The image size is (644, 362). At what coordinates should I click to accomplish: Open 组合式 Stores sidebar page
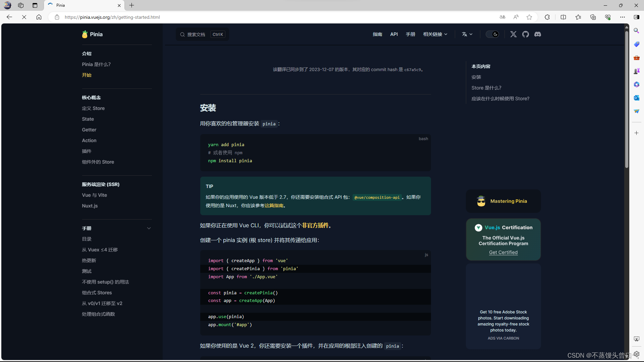[97, 293]
